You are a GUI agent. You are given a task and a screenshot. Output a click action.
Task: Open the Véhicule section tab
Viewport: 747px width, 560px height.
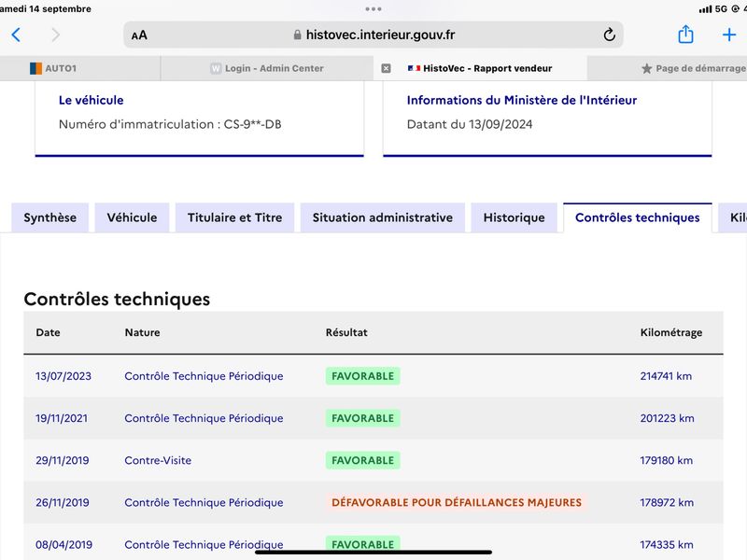[132, 217]
